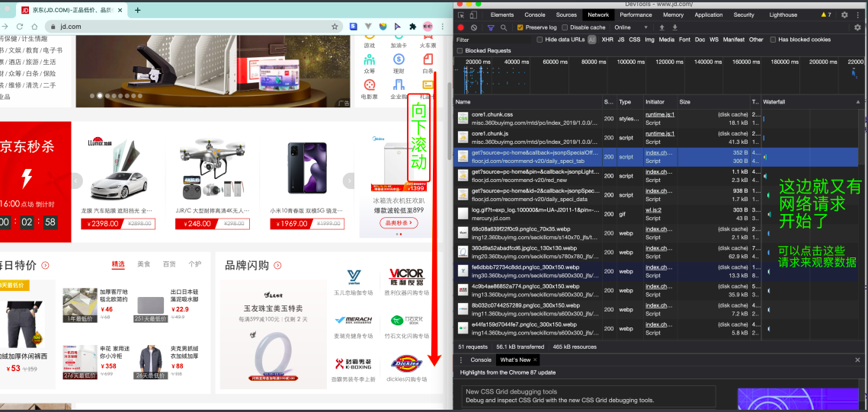This screenshot has width=868, height=412.
Task: Open the 每日特价 arrow link
Action: coord(46,266)
